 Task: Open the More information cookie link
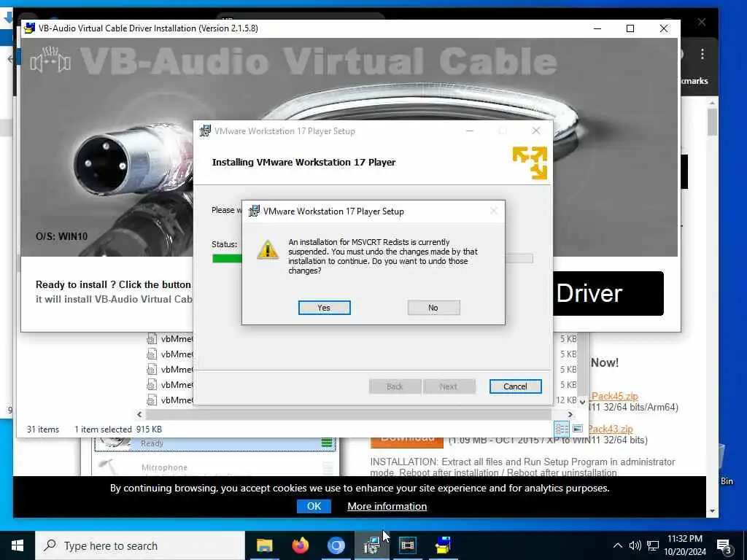pos(387,506)
